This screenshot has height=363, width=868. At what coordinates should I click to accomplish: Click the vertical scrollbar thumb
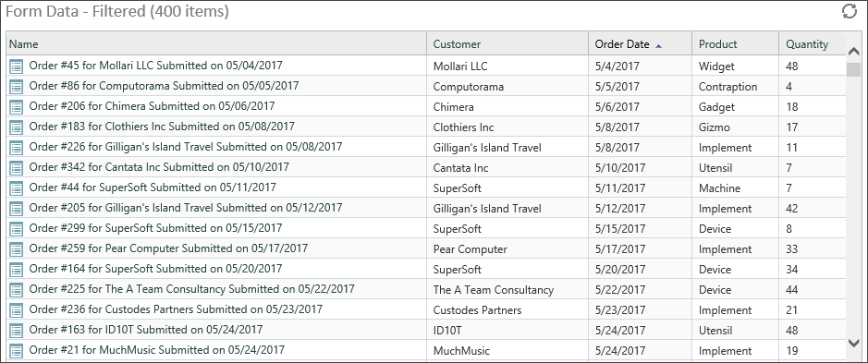coord(853,69)
